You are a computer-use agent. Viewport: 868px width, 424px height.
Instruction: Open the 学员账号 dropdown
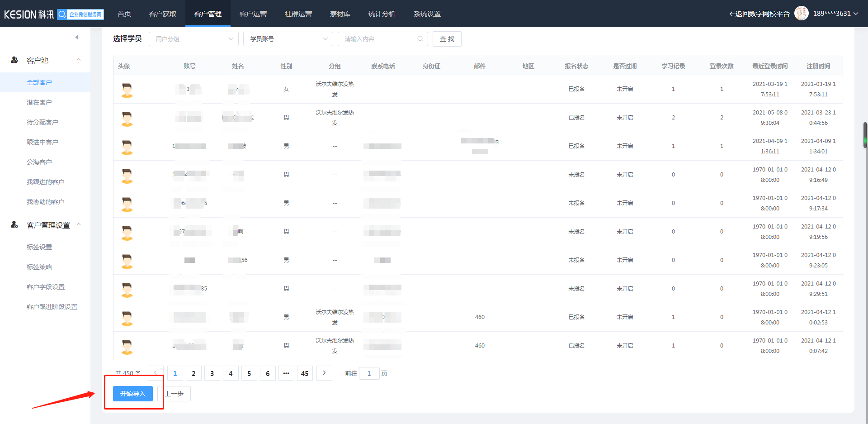(x=288, y=39)
